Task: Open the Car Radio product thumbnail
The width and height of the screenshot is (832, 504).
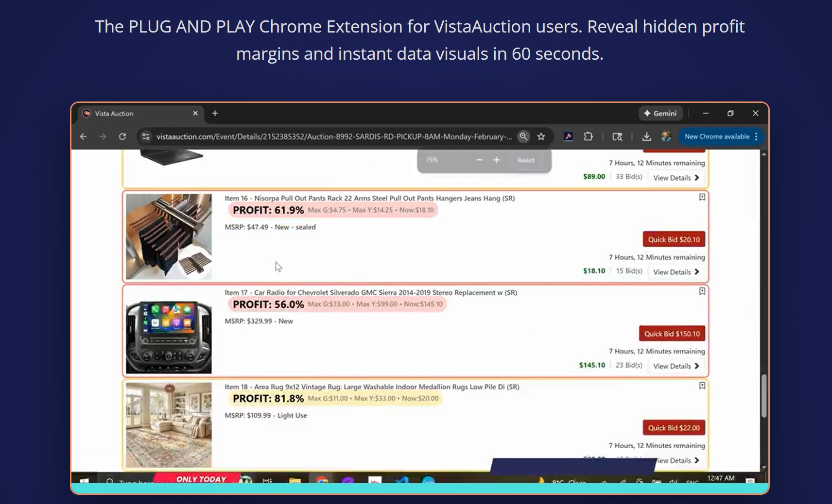Action: tap(169, 331)
